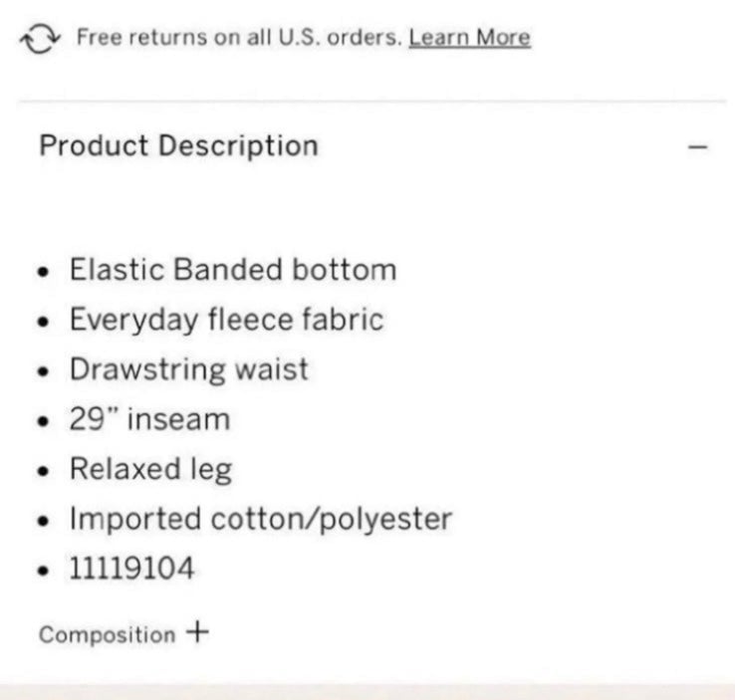Select the Composition label text

pyautogui.click(x=108, y=635)
